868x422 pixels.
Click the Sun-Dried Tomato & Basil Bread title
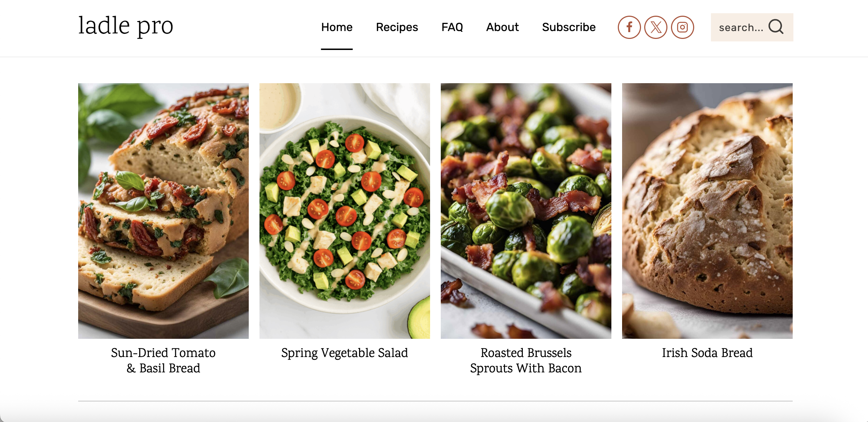(163, 360)
